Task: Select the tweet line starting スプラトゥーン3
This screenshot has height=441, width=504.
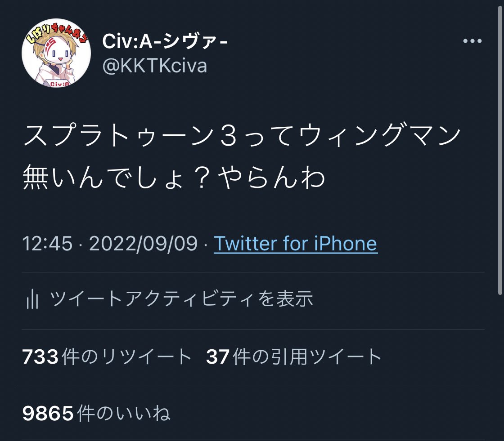Action: [242, 135]
